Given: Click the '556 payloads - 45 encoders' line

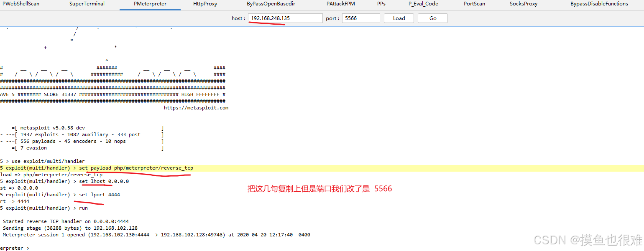Looking at the screenshot, I should pyautogui.click(x=73, y=141).
